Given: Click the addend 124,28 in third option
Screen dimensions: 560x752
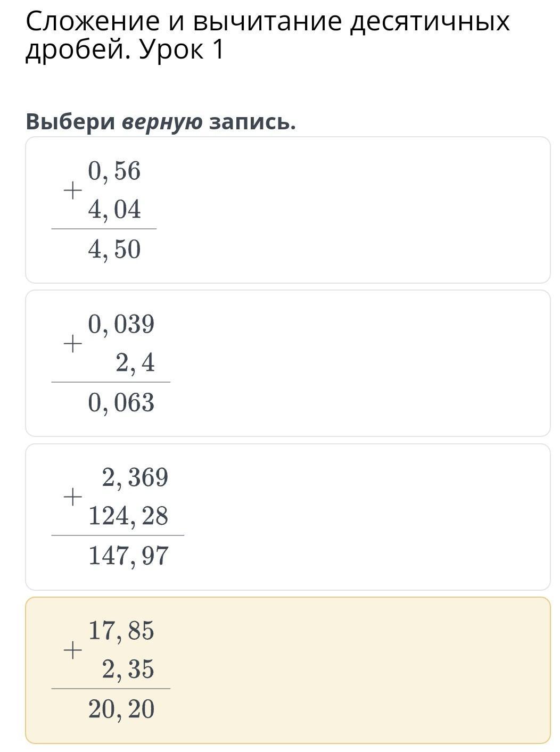Looking at the screenshot, I should pos(128,516).
